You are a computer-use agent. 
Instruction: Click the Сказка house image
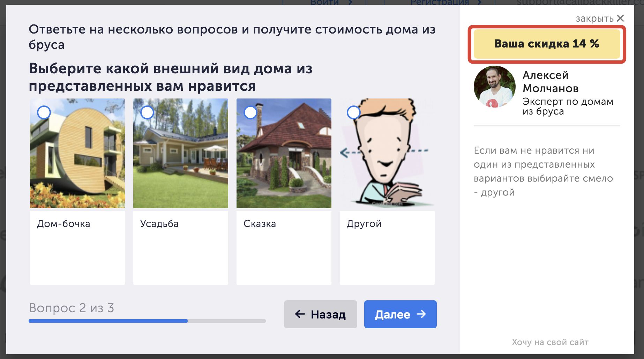284,153
